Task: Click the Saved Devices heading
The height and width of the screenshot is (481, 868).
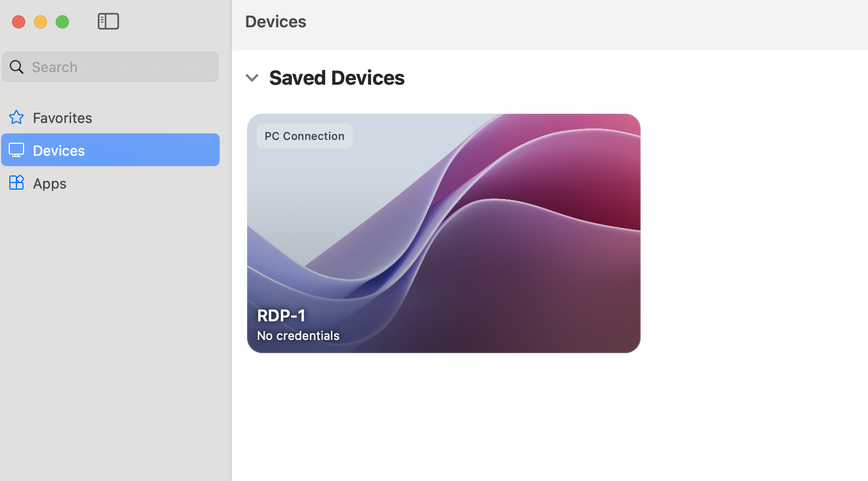Action: [337, 78]
